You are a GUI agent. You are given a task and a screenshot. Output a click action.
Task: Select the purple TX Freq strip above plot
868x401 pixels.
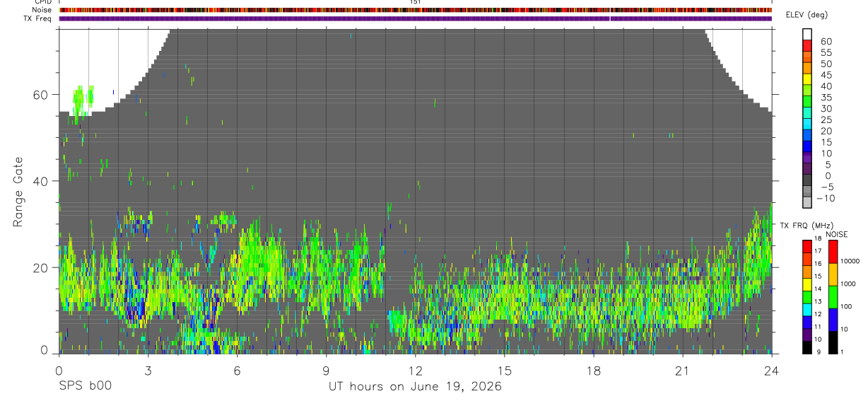point(416,18)
